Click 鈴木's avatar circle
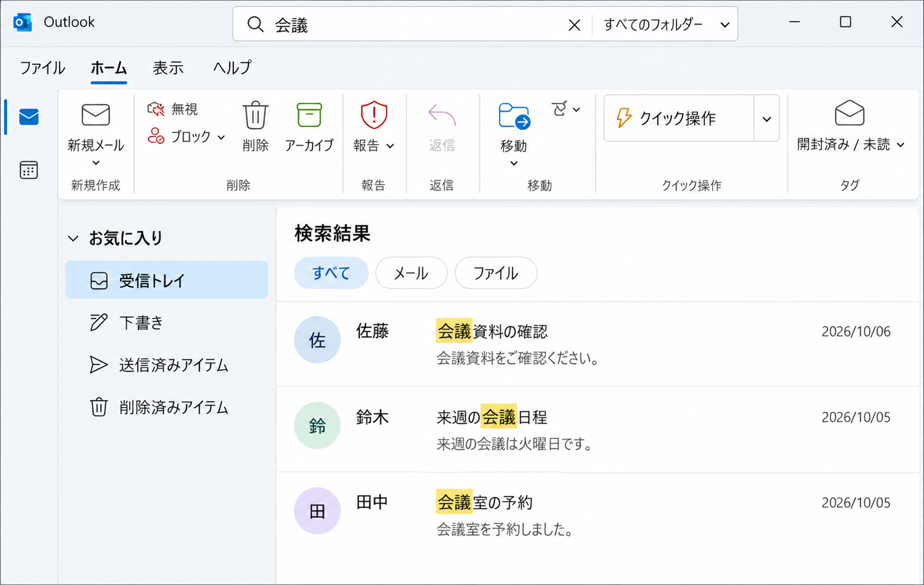Screen dimensions: 924x585 tap(317, 426)
